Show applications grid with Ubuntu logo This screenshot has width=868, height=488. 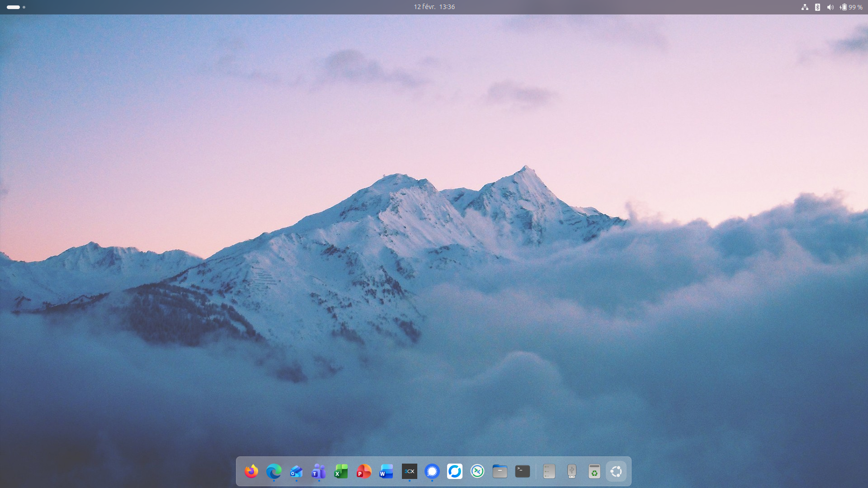(x=616, y=471)
